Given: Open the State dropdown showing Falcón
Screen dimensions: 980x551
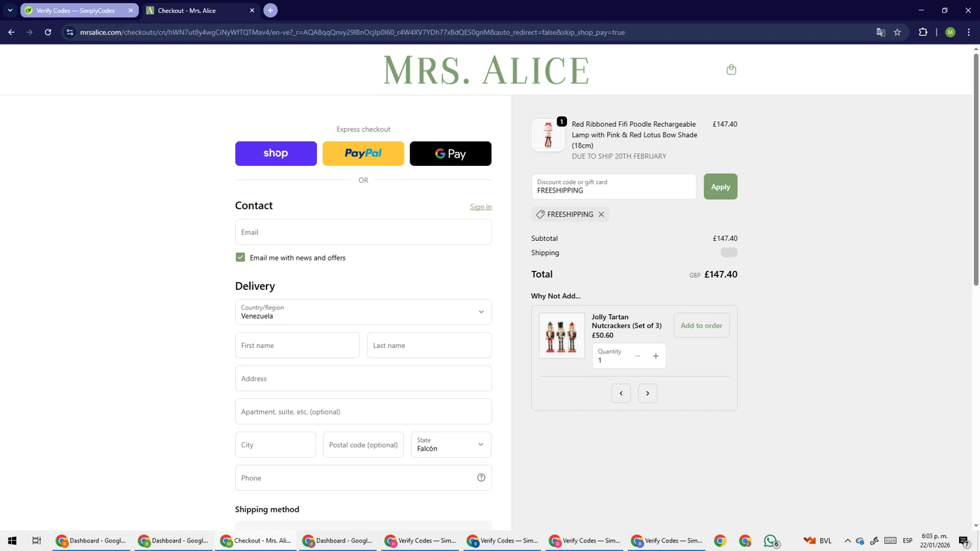Looking at the screenshot, I should (x=451, y=445).
